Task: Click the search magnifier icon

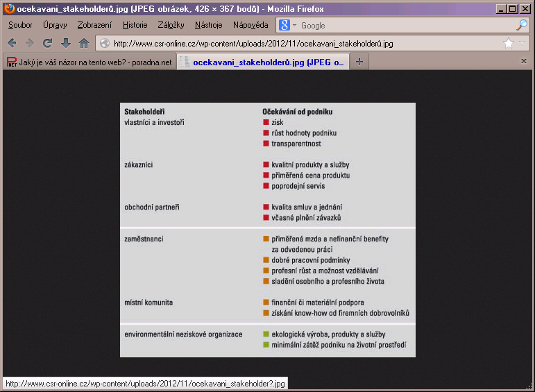Action: 522,25
